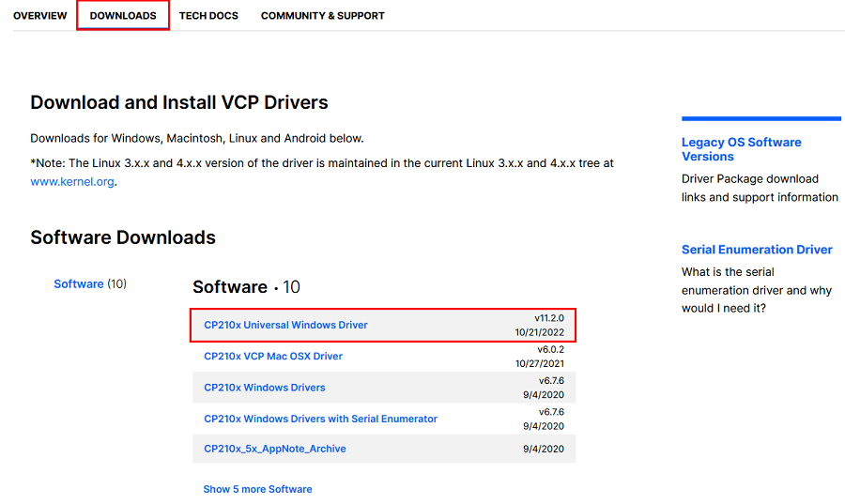
Task: Go to the Tech Docs tab
Action: pyautogui.click(x=208, y=16)
